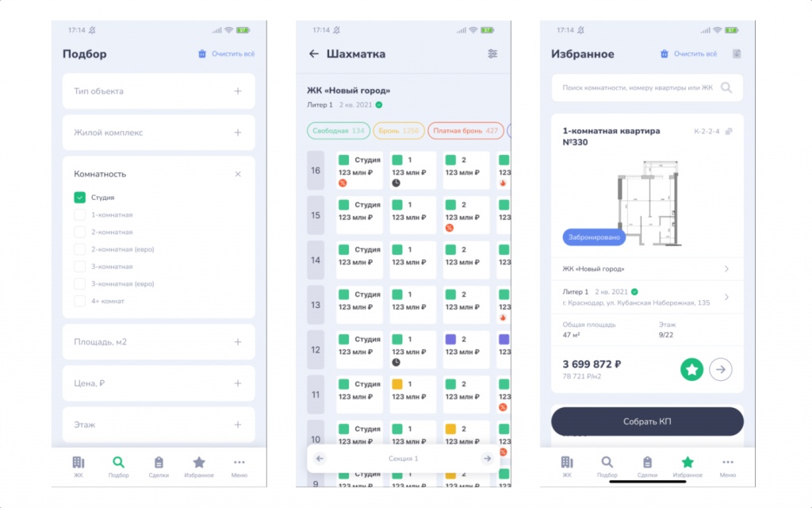Open the ЖК «Новый город» row in card
This screenshot has width=812, height=508.
[x=647, y=269]
